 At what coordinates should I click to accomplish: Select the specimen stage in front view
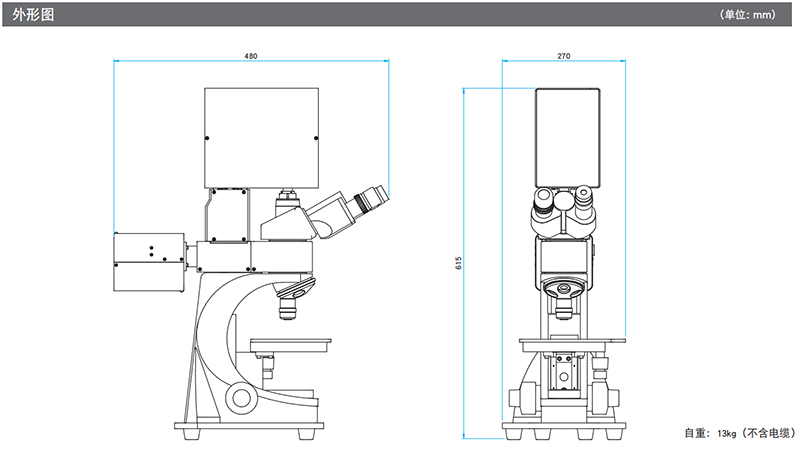pos(565,344)
